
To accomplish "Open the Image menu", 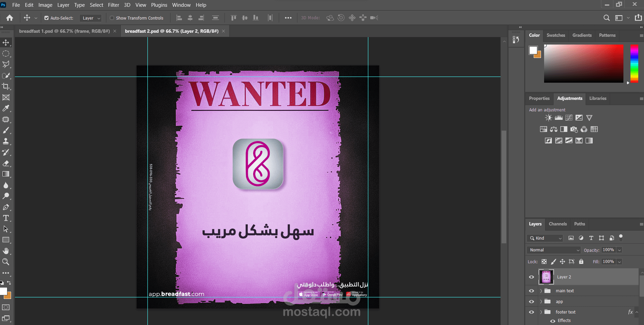I will 45,5.
